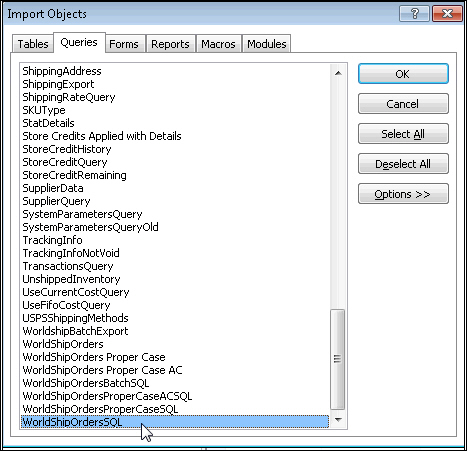This screenshot has width=467, height=451.
Task: Click Deselect All button
Action: click(x=403, y=164)
